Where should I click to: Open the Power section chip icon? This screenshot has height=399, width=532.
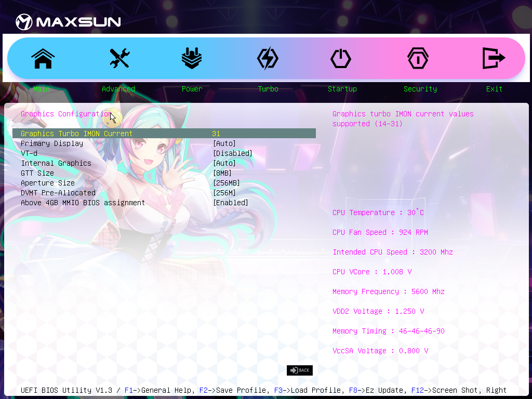click(x=192, y=58)
